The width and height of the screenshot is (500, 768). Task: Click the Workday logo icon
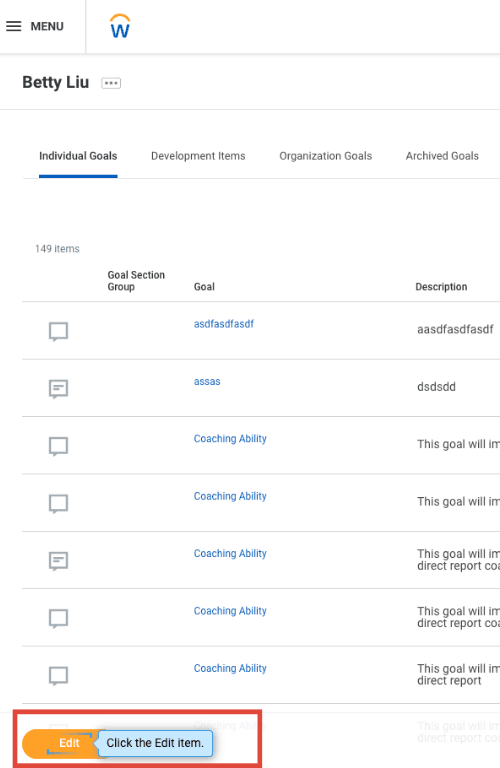120,26
